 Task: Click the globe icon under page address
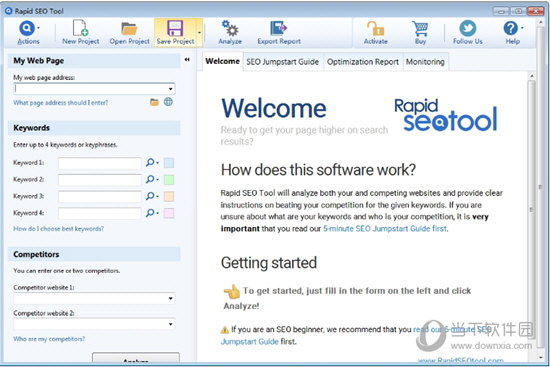[x=168, y=102]
